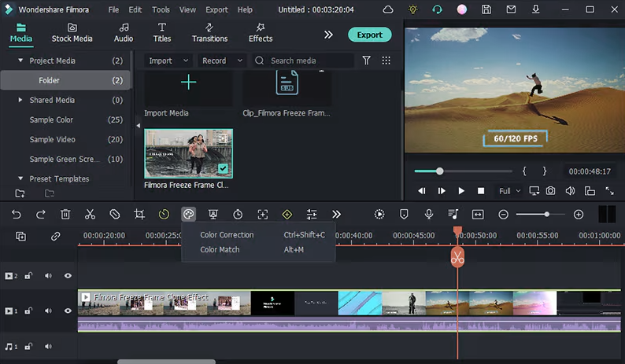The image size is (625, 364).
Task: Lock audio track 1
Action: pos(28,347)
